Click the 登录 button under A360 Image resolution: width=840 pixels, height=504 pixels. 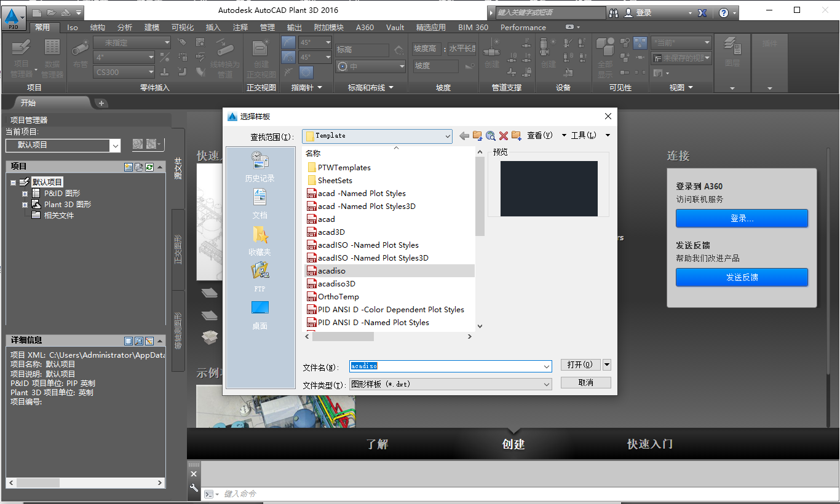click(x=742, y=218)
